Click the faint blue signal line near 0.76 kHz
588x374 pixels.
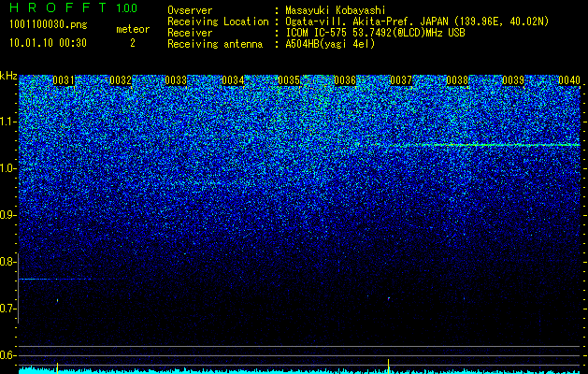pos(55,279)
